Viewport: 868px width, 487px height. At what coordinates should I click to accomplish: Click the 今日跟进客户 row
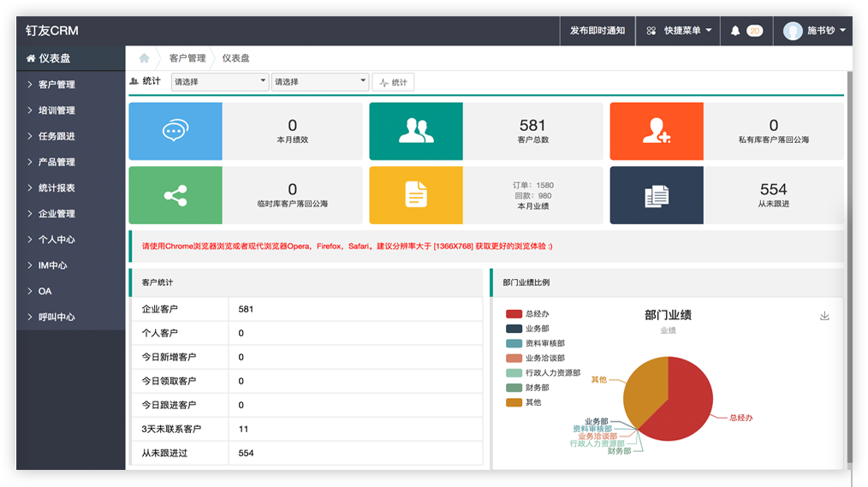(307, 405)
